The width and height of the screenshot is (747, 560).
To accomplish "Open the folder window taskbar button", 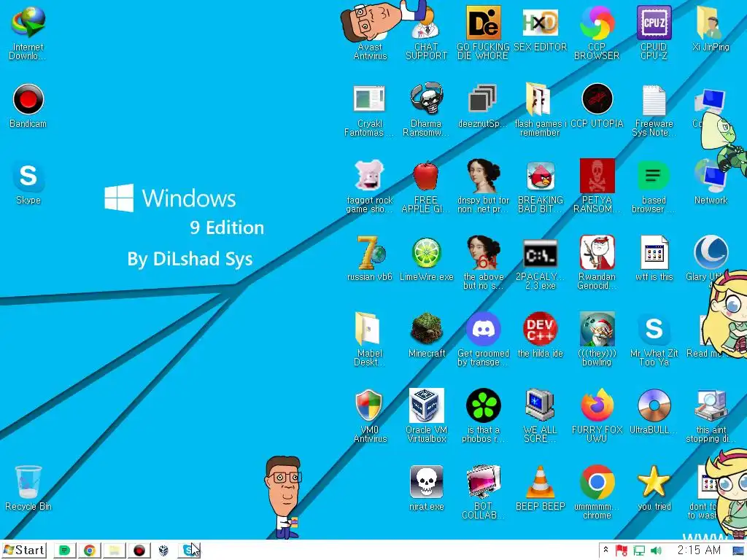I will click(x=114, y=551).
